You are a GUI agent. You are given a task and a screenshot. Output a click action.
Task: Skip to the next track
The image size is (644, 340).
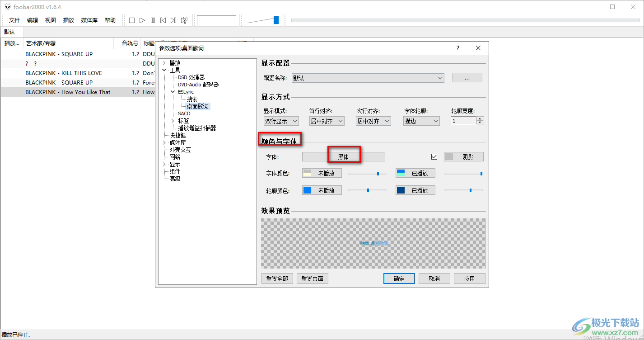pyautogui.click(x=173, y=20)
